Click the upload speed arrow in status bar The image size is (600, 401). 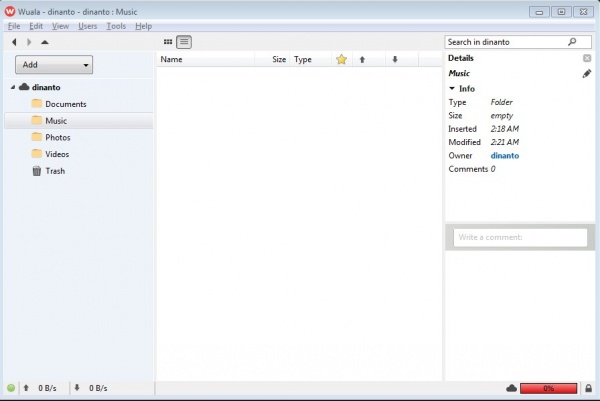(26, 388)
